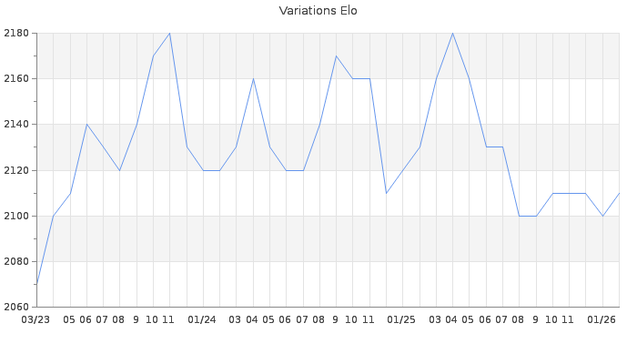
Task: Click the first 2180 peak before 01/24
Action: point(169,34)
